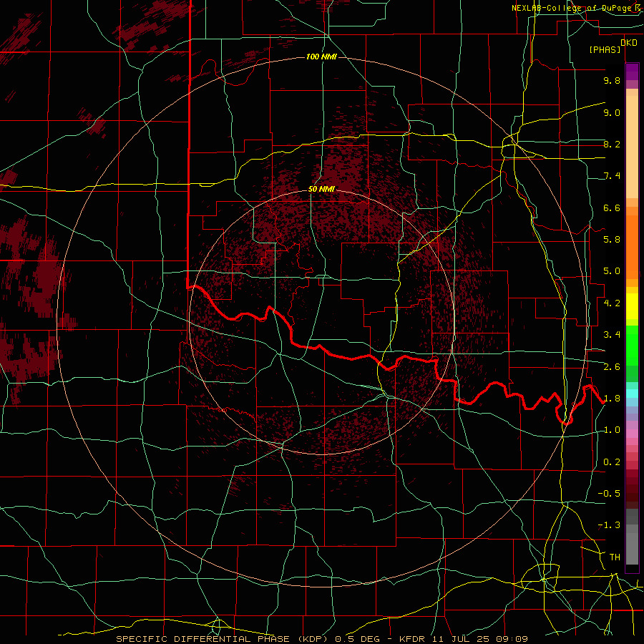Click the 1.0 legend value
Image resolution: width=644 pixels, height=644 pixels.
click(x=612, y=431)
